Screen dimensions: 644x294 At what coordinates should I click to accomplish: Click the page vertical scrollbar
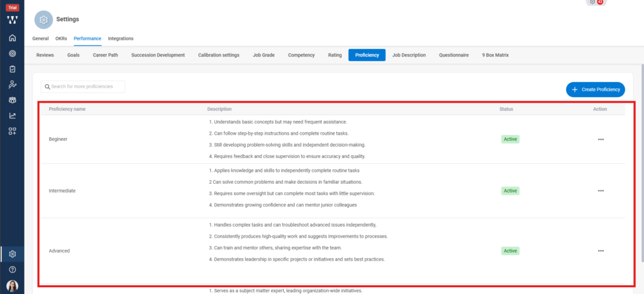click(642, 163)
